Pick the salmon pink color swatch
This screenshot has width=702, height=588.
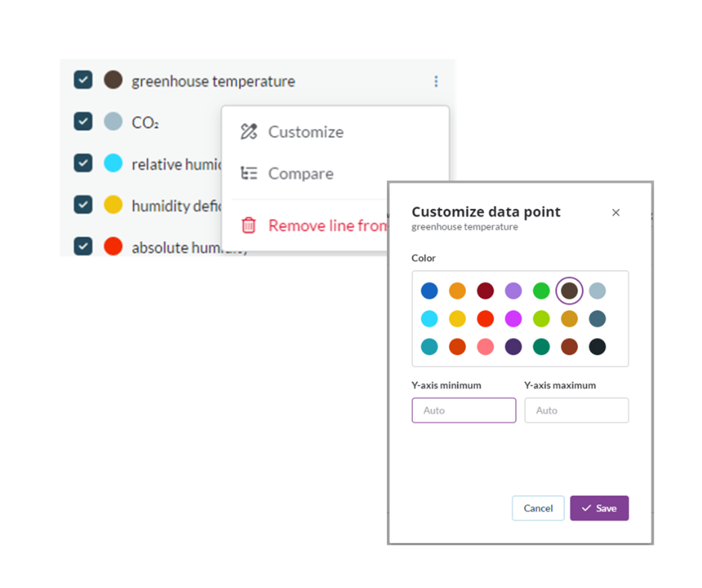pyautogui.click(x=485, y=347)
